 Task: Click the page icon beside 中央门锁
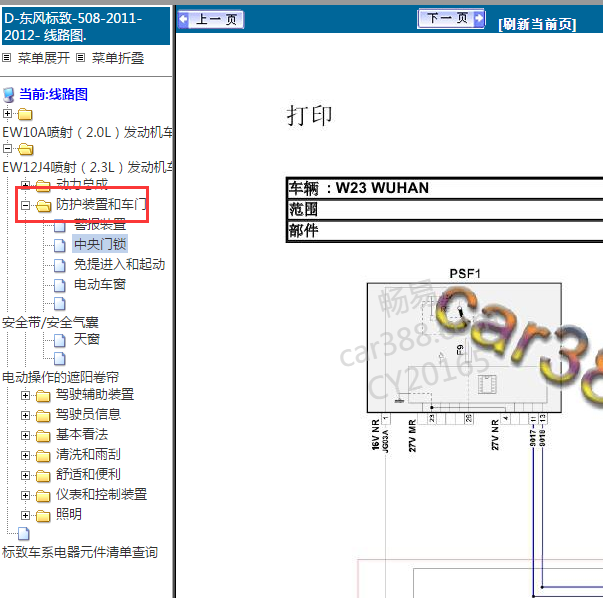pos(60,245)
